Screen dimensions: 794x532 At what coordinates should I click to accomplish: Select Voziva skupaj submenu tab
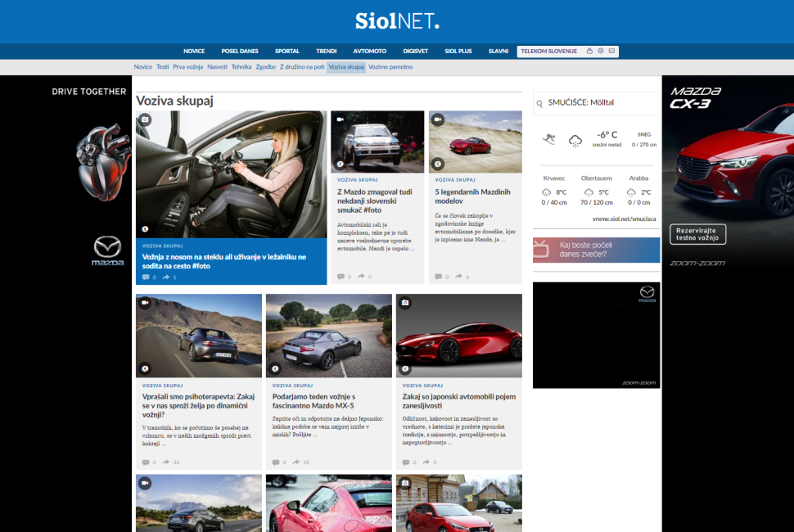pos(346,67)
